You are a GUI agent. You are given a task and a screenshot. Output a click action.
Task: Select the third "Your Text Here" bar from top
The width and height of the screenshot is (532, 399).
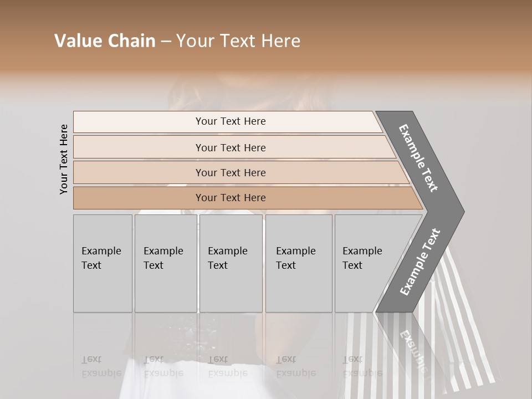[231, 172]
